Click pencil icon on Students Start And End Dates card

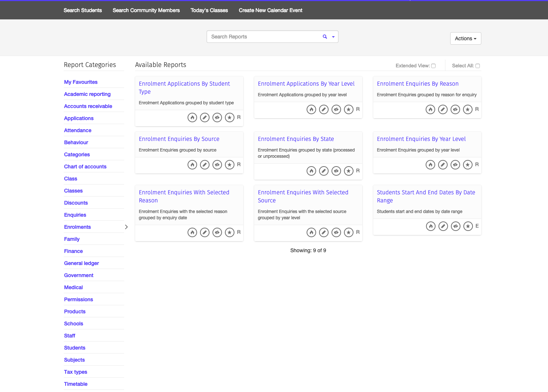443,226
